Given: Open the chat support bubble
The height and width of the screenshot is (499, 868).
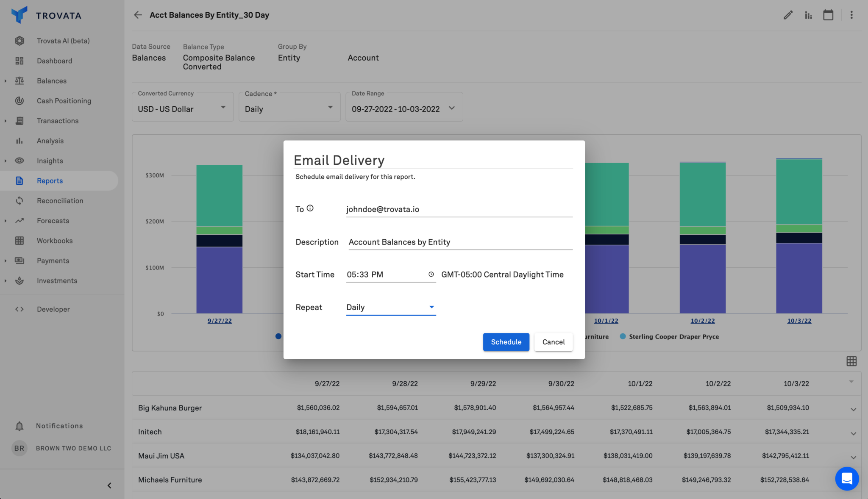Looking at the screenshot, I should [x=847, y=479].
